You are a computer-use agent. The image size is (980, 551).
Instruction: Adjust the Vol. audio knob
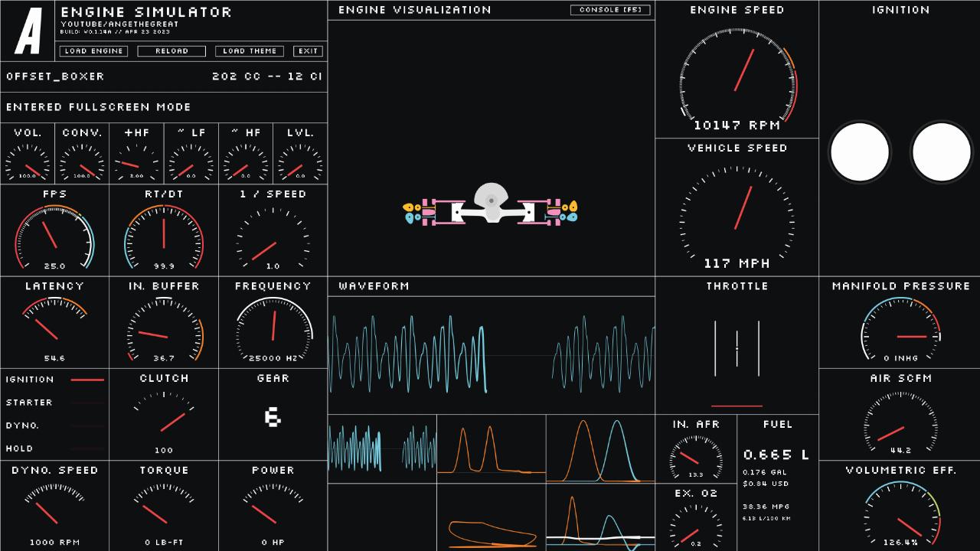point(28,162)
